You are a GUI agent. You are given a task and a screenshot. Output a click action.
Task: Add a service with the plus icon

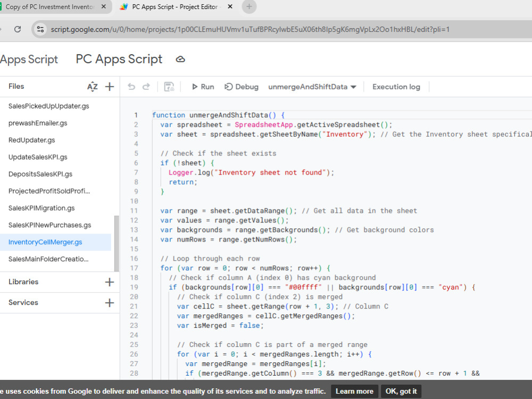[x=110, y=303]
